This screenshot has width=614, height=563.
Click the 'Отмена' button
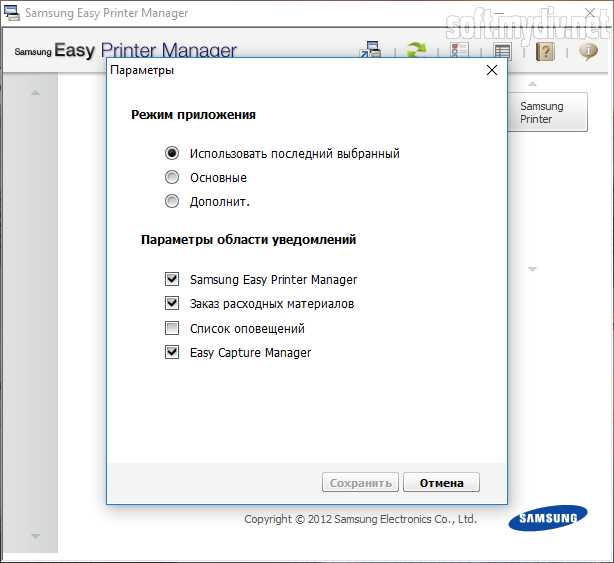tap(441, 482)
